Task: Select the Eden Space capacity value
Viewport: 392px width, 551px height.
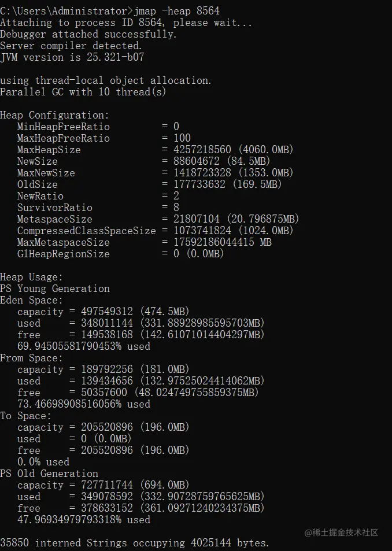Action: [x=135, y=312]
